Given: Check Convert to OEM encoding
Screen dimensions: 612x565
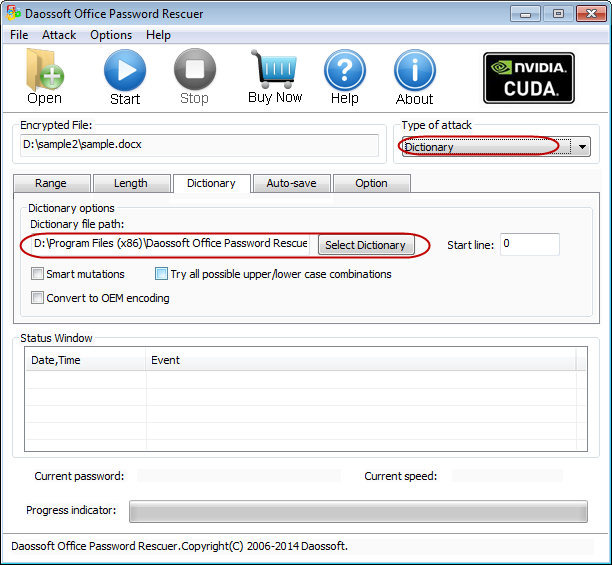Looking at the screenshot, I should click(37, 298).
